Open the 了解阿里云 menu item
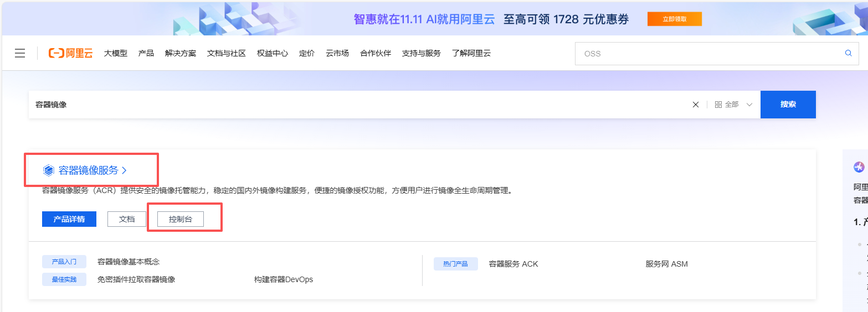868x312 pixels. coord(471,53)
